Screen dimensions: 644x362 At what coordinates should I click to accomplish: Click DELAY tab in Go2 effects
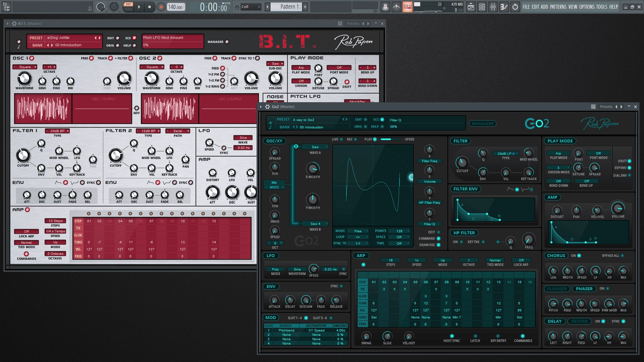tap(554, 321)
